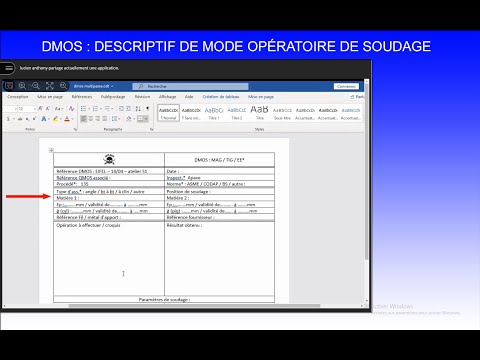Expand the highlight color dropdown arrow
480x360 pixels.
click(x=61, y=119)
